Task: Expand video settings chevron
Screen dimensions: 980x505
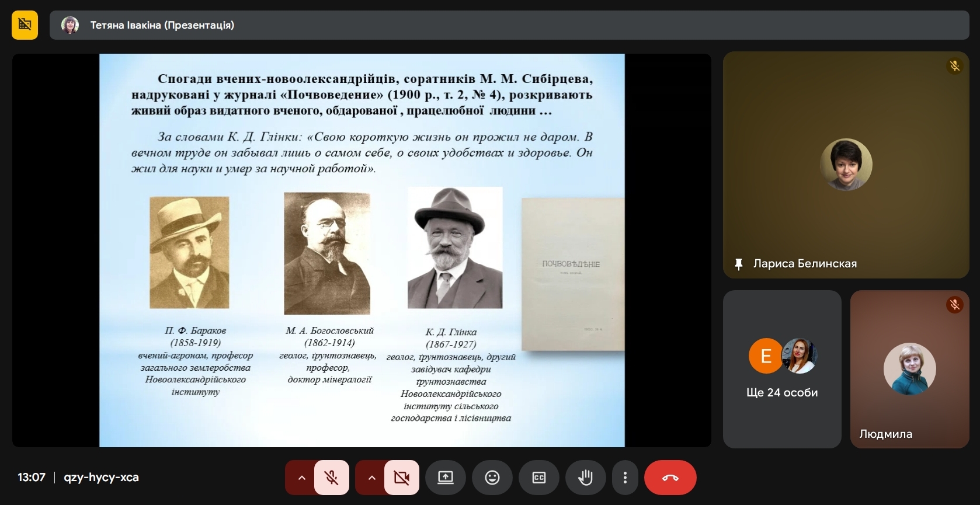Action: tap(371, 478)
